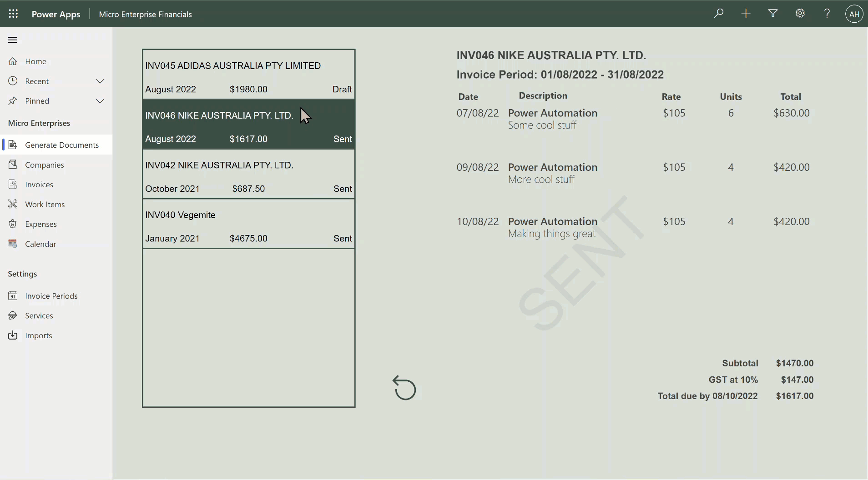Open Companies in the sidebar
The width and height of the screenshot is (868, 480).
56,165
